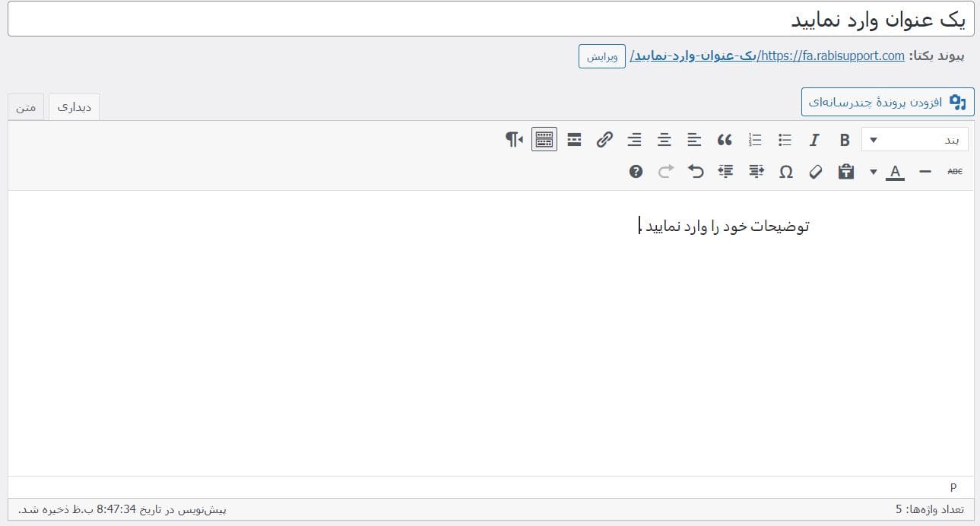Insert a numbered list
Viewport: 980px width, 526px height.
755,140
